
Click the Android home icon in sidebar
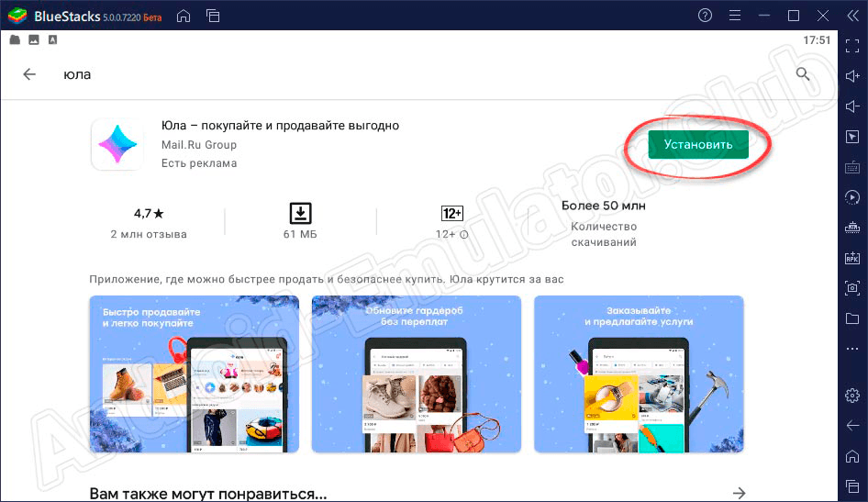[x=852, y=456]
